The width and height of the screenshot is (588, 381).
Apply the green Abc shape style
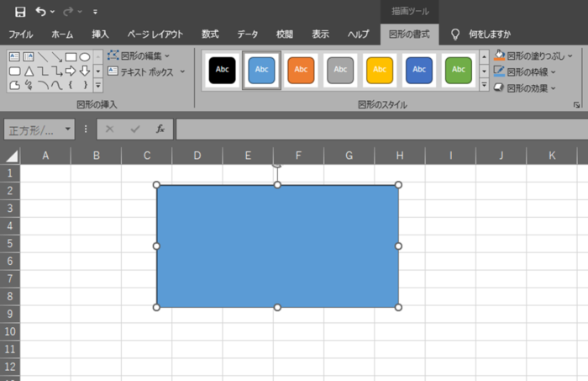click(458, 70)
